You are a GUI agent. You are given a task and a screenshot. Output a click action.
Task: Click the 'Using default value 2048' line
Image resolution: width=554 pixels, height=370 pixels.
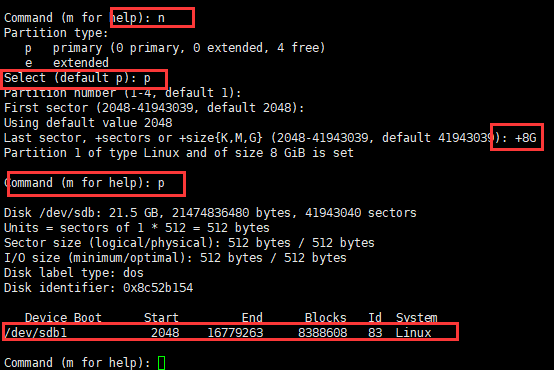pyautogui.click(x=88, y=123)
